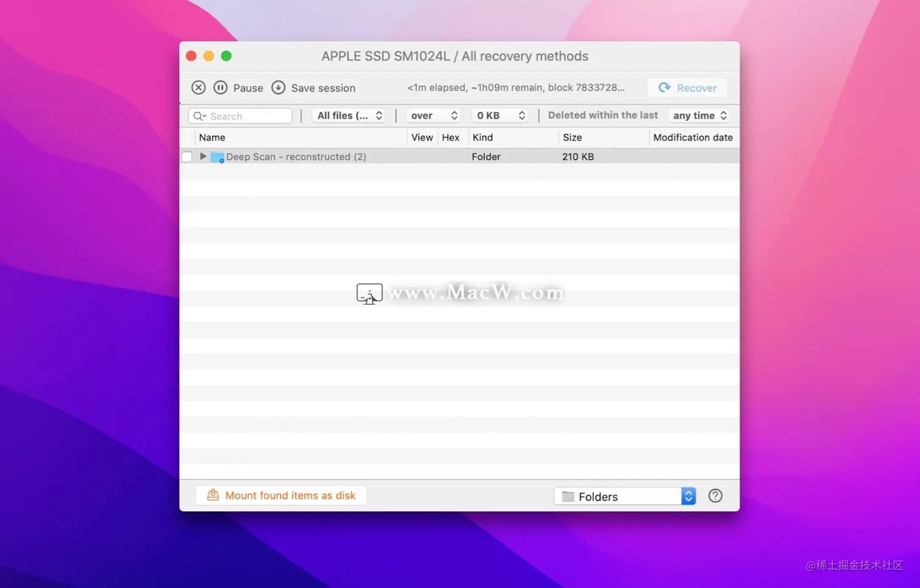Click the scan progress status text
The width and height of the screenshot is (920, 588).
(516, 88)
